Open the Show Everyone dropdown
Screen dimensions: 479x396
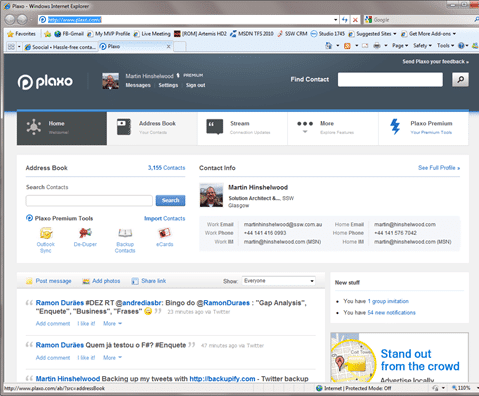pyautogui.click(x=279, y=281)
